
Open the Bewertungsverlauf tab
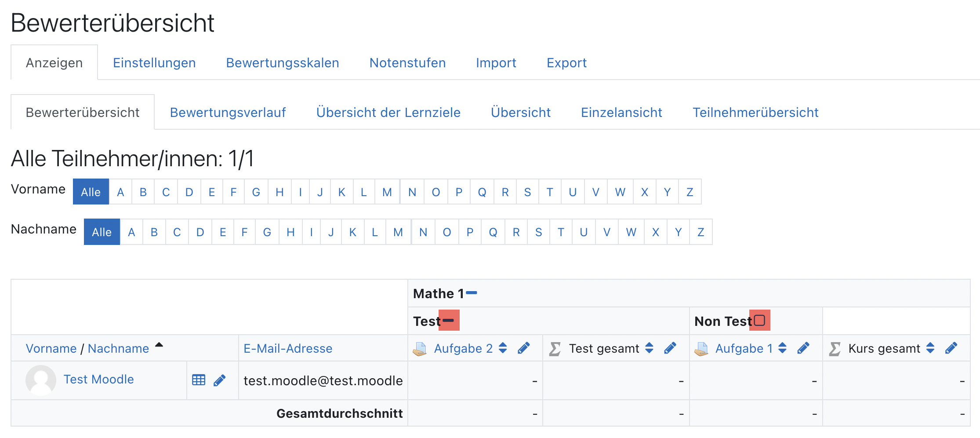228,113
